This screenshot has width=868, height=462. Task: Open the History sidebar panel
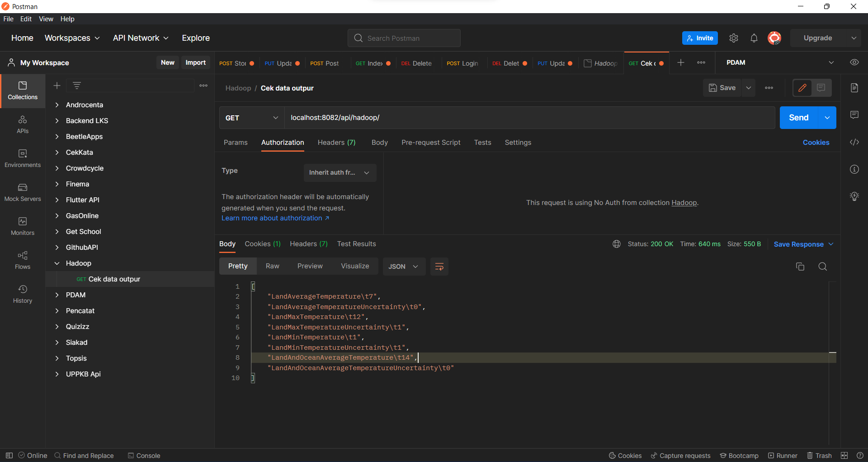coord(23,295)
